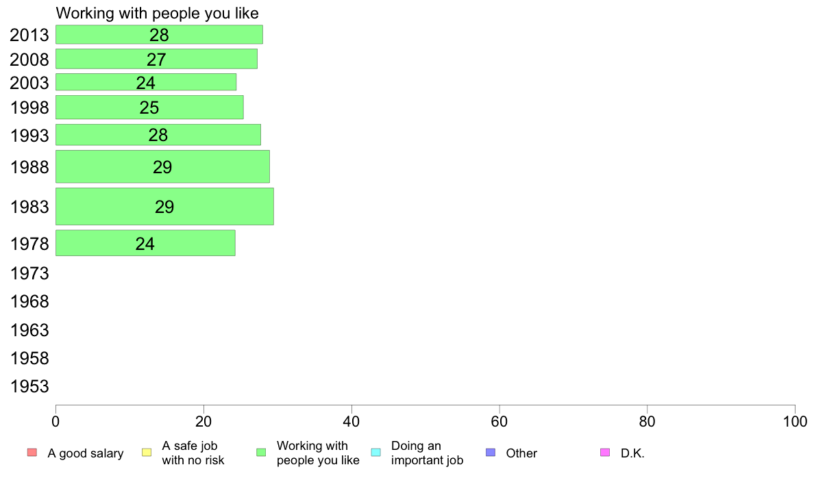814x504 pixels.
Task: Select the 1983 bar showing 29
Action: pyautogui.click(x=164, y=207)
